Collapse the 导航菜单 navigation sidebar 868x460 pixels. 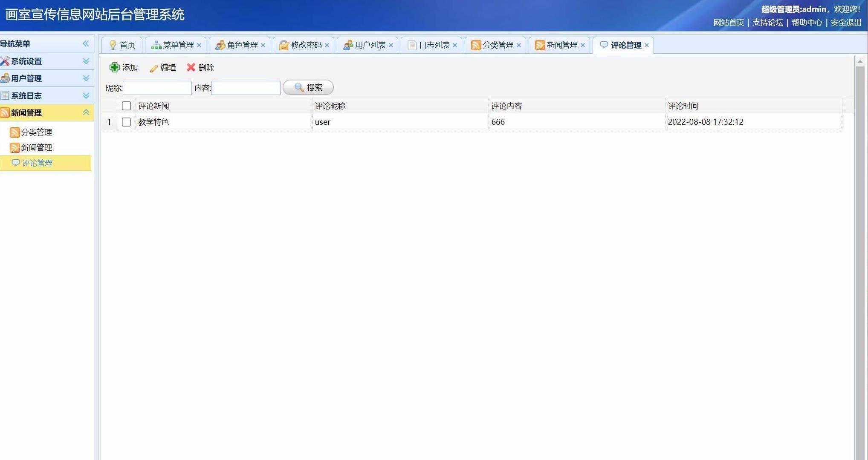[x=86, y=43]
